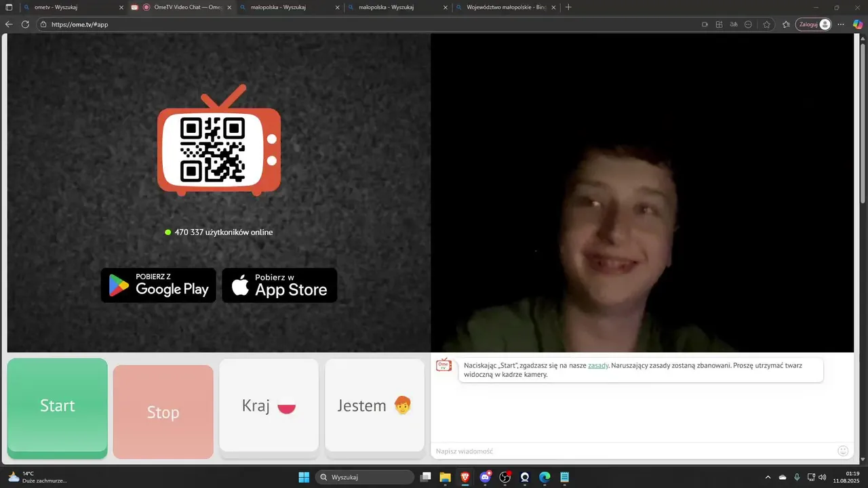Click the camera permission icon in address bar

[705, 24]
